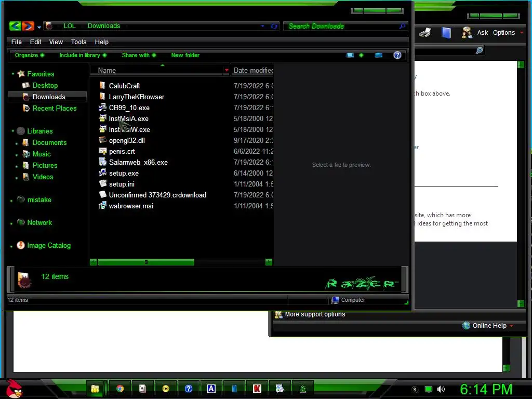This screenshot has height=399, width=532.
Task: Select the opengl32.dll file icon
Action: pyautogui.click(x=102, y=140)
